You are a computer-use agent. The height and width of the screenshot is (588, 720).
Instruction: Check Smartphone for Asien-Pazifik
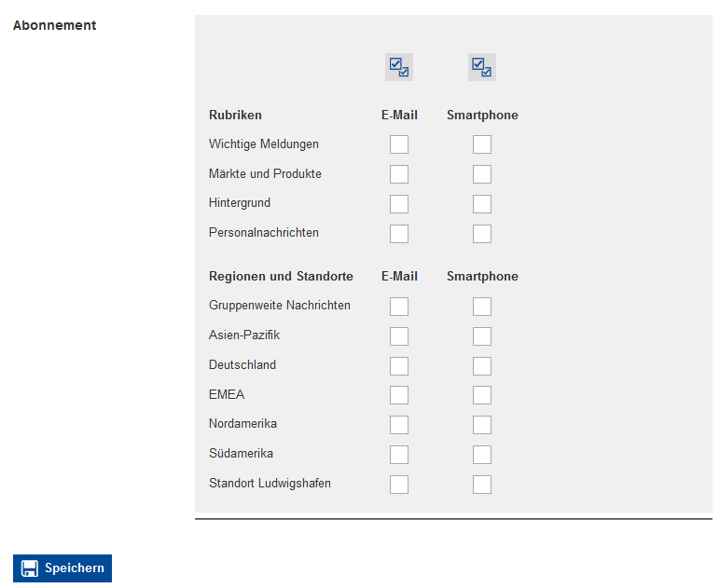click(x=482, y=336)
